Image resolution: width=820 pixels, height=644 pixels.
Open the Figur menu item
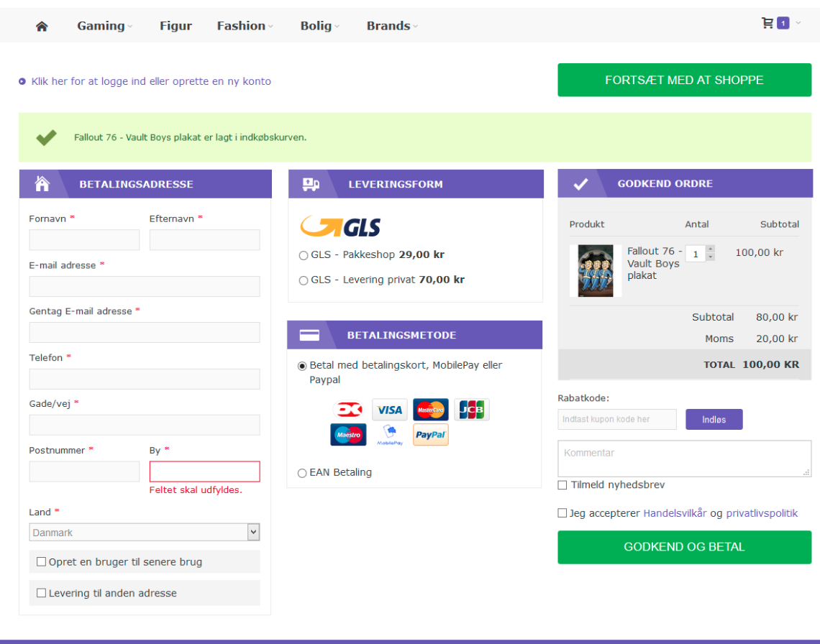[x=176, y=26]
